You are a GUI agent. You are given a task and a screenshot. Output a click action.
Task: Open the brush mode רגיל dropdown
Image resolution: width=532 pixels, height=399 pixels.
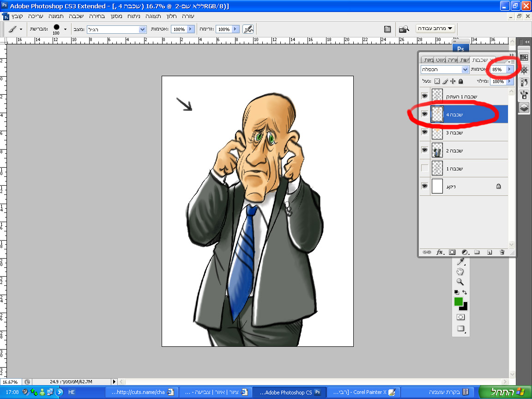pos(143,30)
